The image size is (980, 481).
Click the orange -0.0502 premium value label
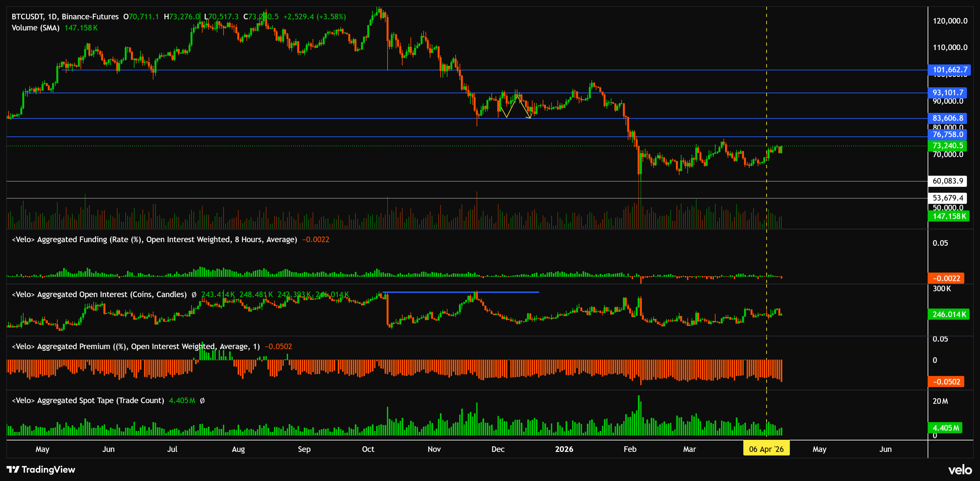click(x=946, y=382)
